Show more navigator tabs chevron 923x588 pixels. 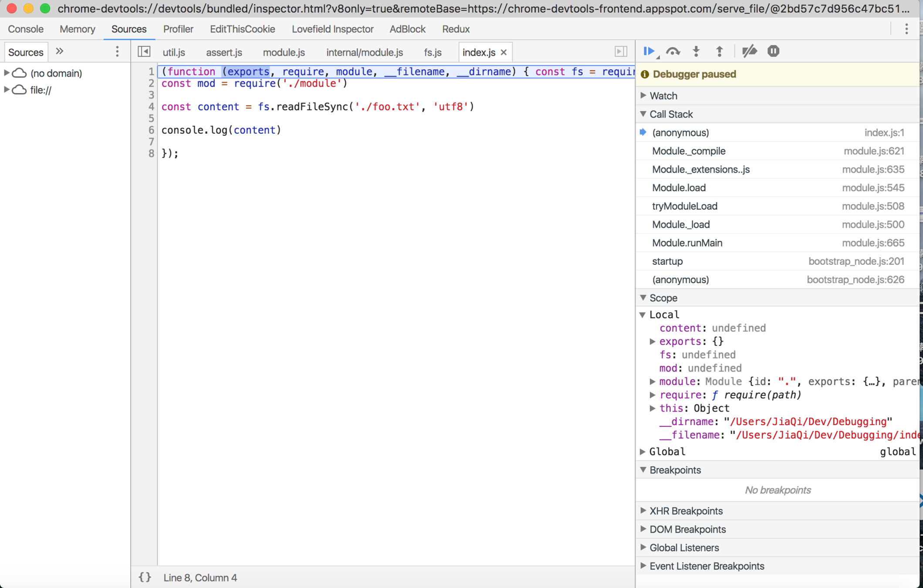click(x=60, y=51)
